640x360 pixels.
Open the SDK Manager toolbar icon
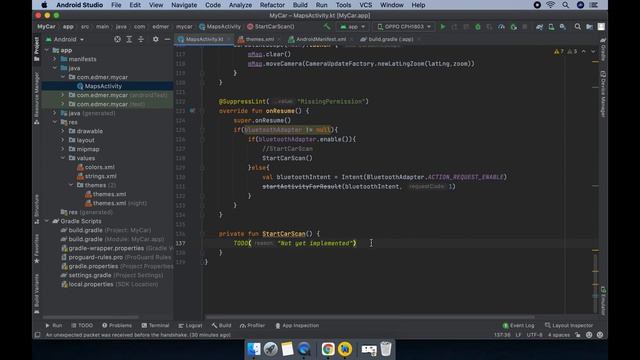coord(563,27)
